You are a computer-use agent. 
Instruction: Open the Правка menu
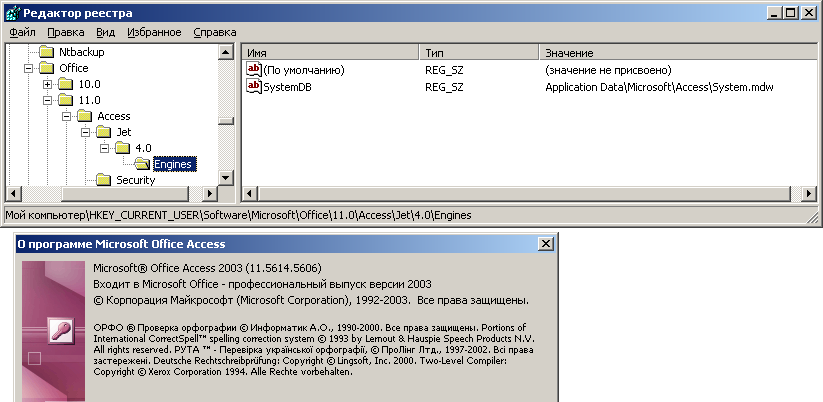click(x=66, y=33)
